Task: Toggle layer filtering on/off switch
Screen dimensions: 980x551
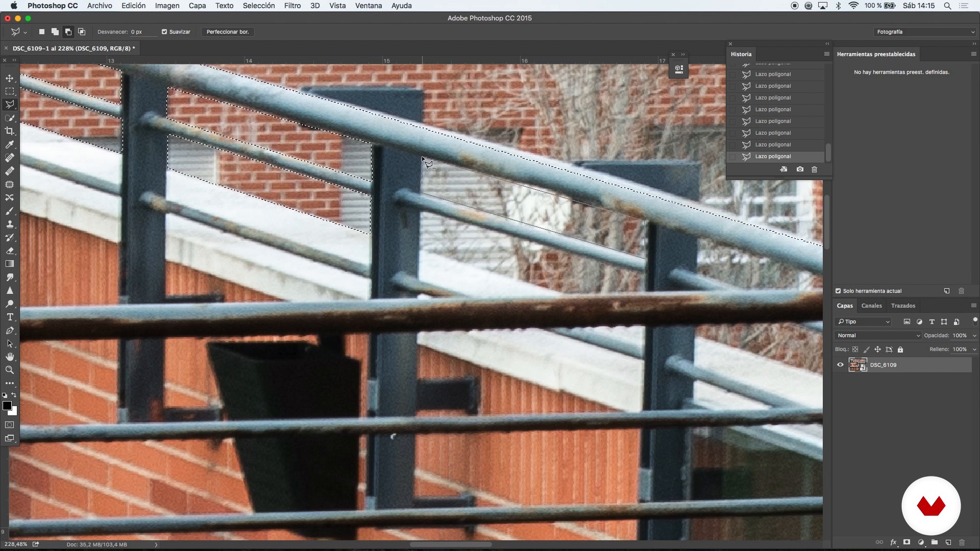Action: pyautogui.click(x=975, y=321)
